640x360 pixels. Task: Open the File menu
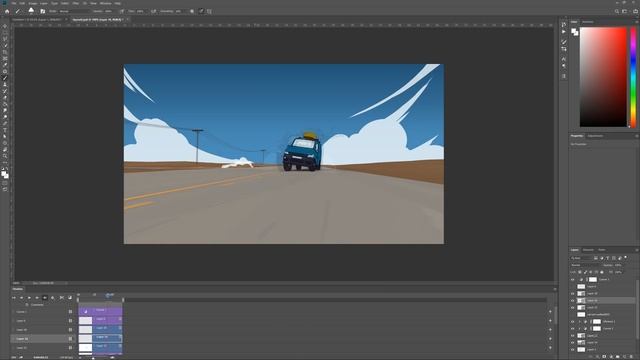coord(13,3)
